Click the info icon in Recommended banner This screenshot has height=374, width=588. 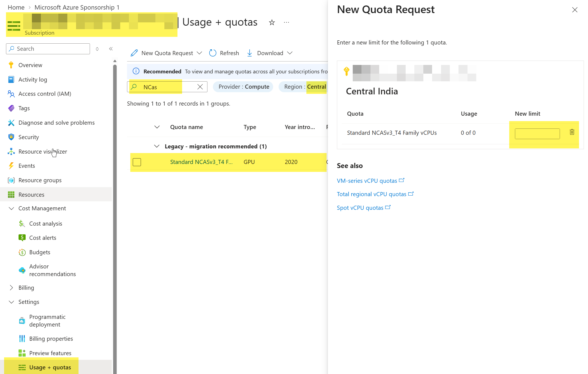tap(136, 71)
